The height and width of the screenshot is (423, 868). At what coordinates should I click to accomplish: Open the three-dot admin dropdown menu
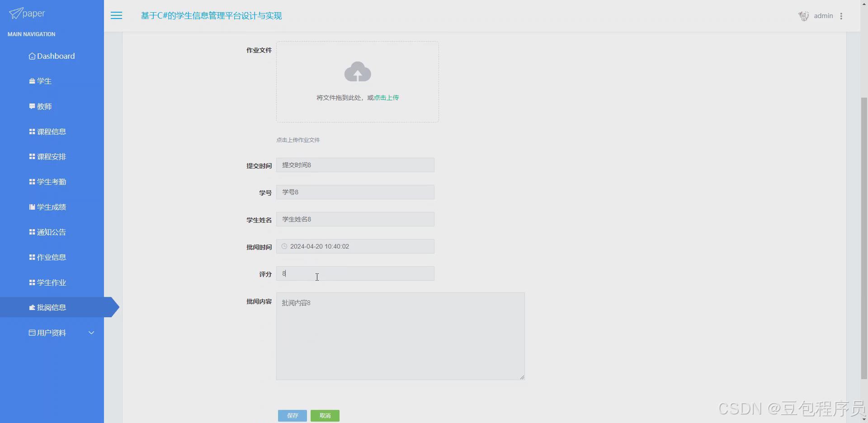click(x=842, y=16)
